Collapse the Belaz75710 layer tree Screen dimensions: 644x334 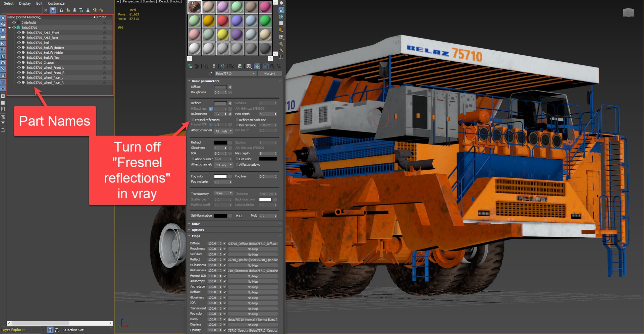click(x=9, y=27)
